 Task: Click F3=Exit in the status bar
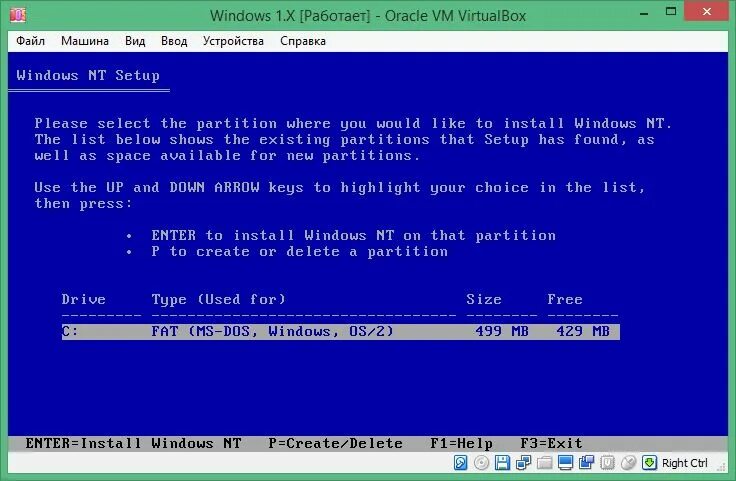(x=551, y=443)
